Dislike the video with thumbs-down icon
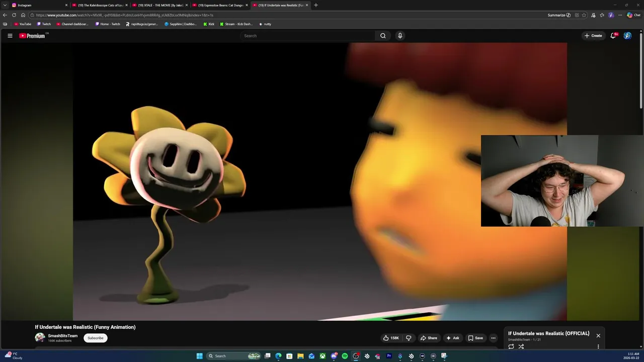Image resolution: width=644 pixels, height=362 pixels. pos(409,338)
